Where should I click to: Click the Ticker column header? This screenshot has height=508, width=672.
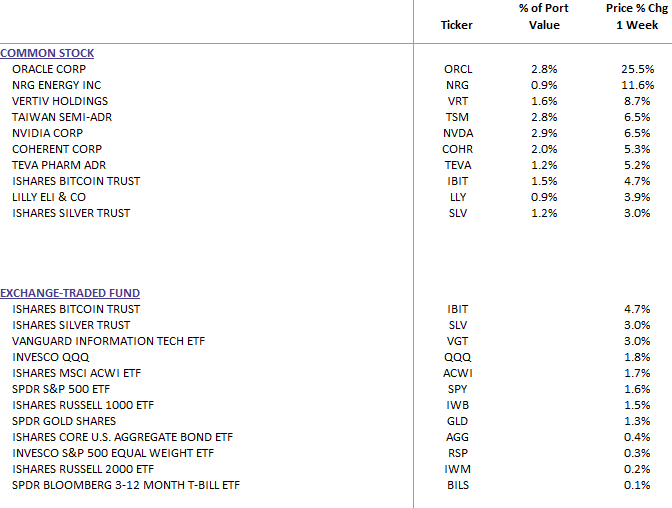point(456,25)
